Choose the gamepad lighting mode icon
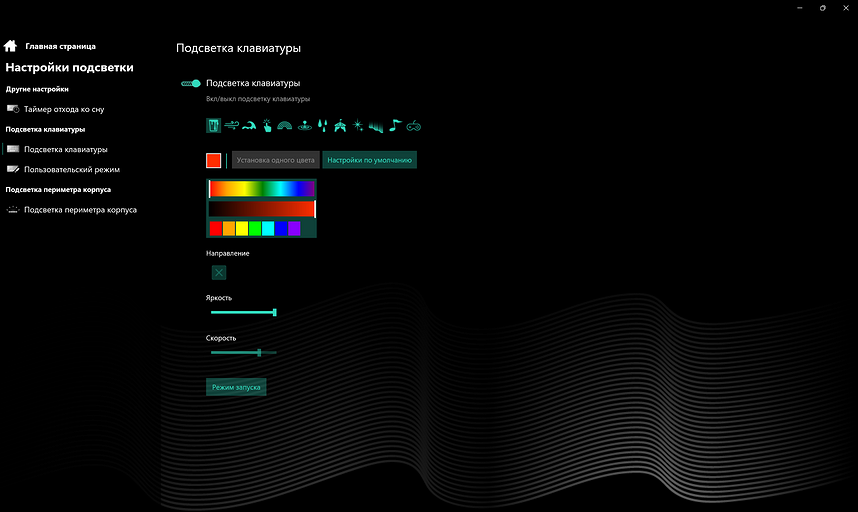This screenshot has width=858, height=512. (413, 126)
